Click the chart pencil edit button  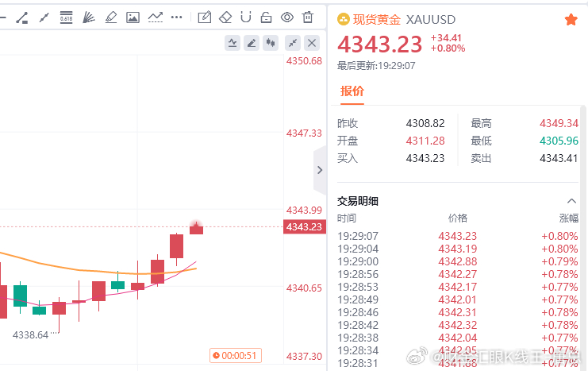point(252,43)
